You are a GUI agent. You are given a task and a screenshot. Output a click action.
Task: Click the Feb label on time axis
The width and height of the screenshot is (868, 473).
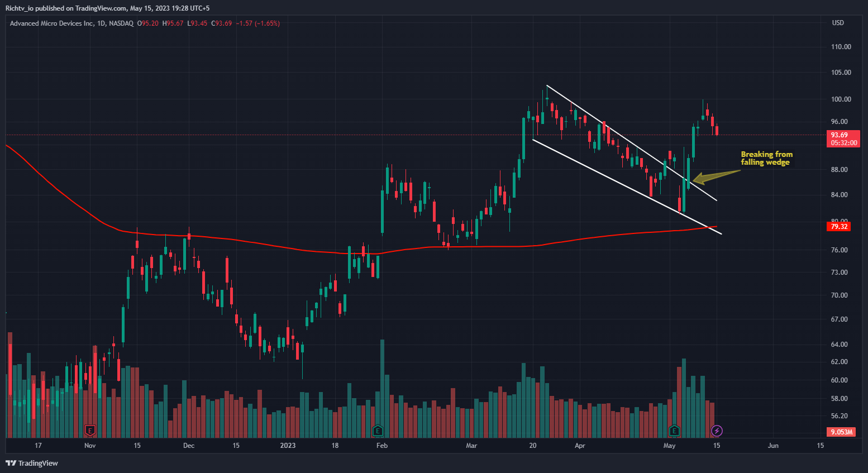point(382,446)
